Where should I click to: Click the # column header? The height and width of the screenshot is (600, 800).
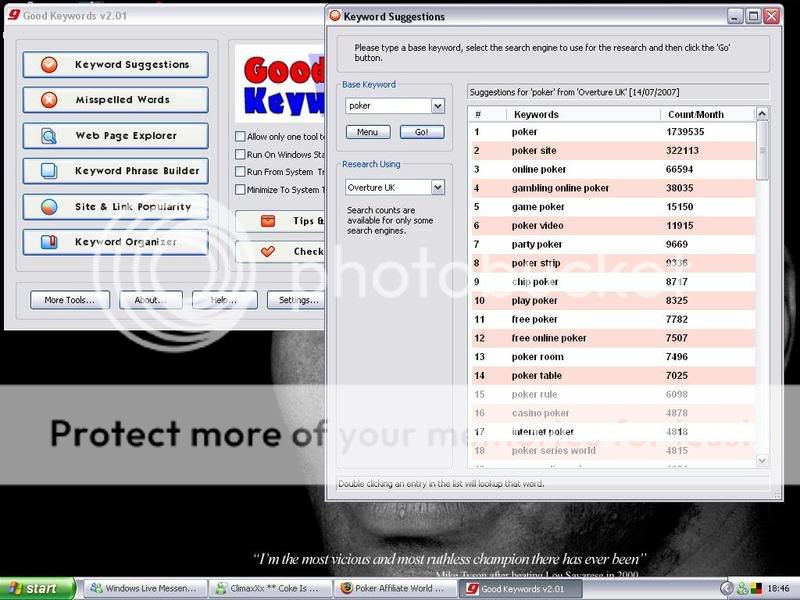[487, 114]
